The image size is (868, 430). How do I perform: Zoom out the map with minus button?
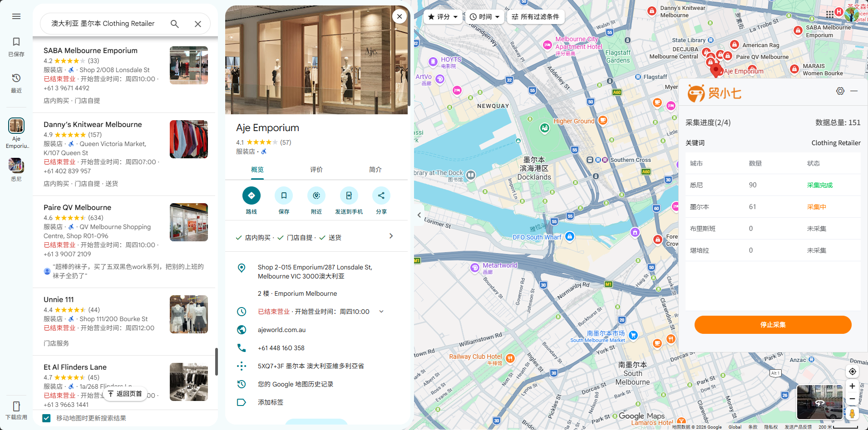click(x=853, y=399)
